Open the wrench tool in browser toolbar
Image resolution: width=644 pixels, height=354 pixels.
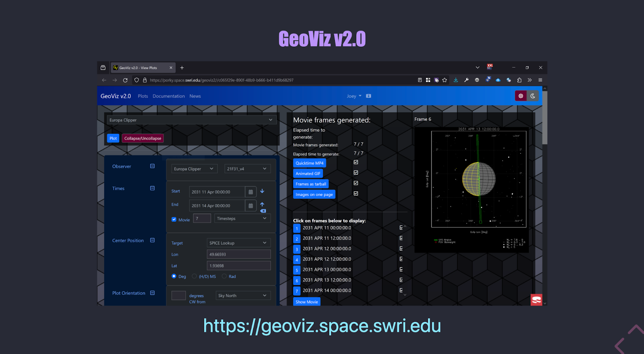(466, 80)
